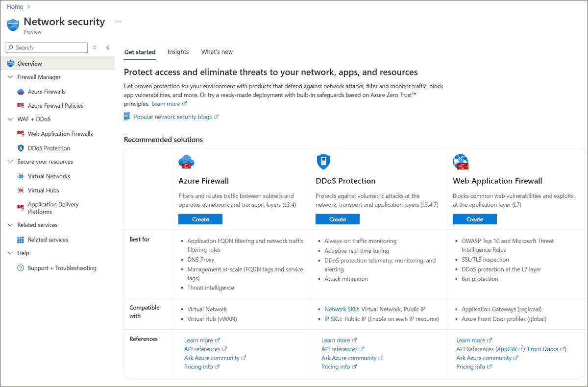
Task: Switch to the Insights tab
Action: click(x=178, y=52)
